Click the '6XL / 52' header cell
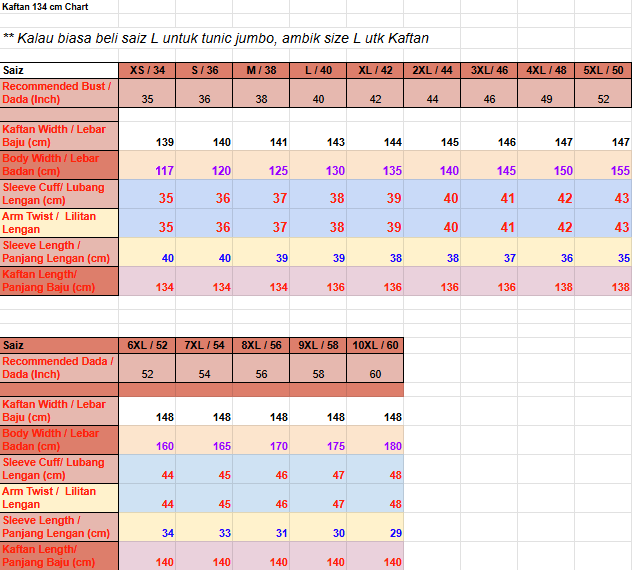 147,345
